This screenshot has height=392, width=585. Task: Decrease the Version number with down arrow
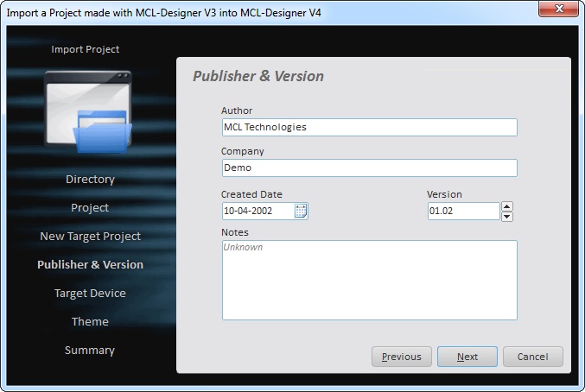pos(507,217)
